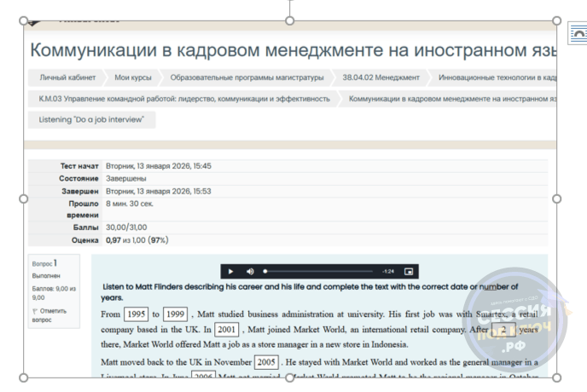587x392 pixels.
Task: Select the top-left image resize handle
Action: [24, 20]
